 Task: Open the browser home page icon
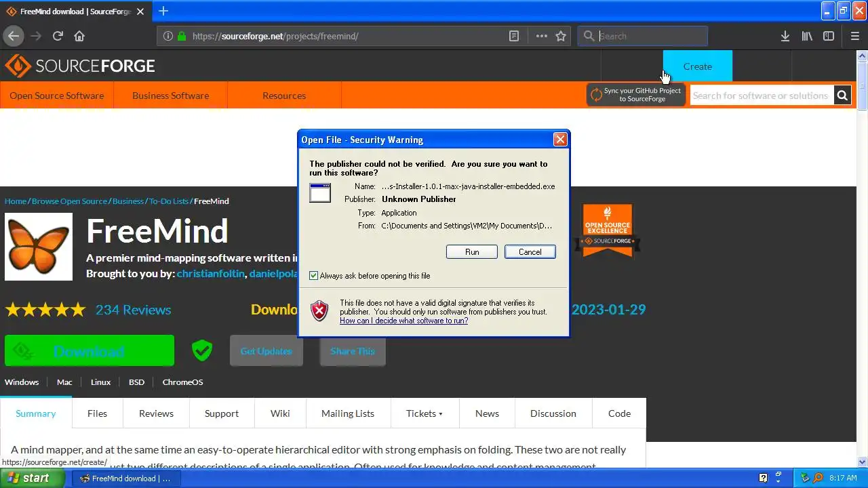pos(79,36)
